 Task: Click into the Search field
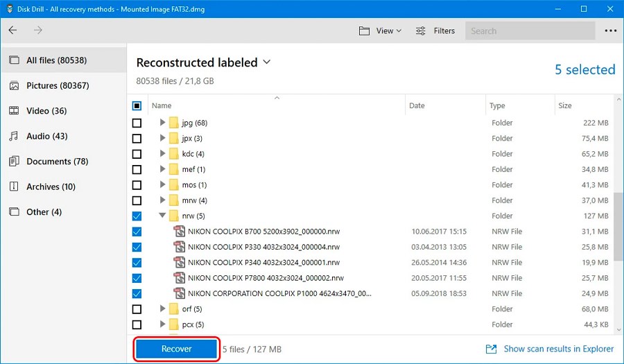tap(530, 31)
